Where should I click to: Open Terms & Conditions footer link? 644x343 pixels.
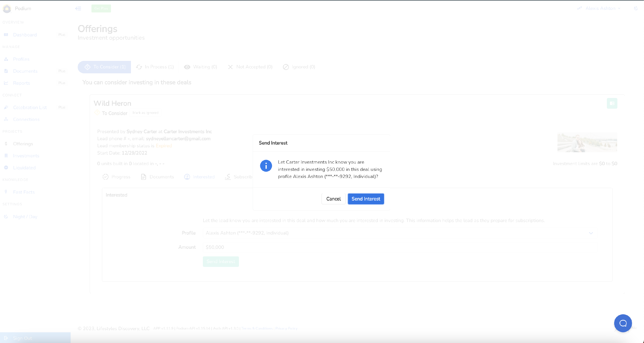click(x=257, y=328)
